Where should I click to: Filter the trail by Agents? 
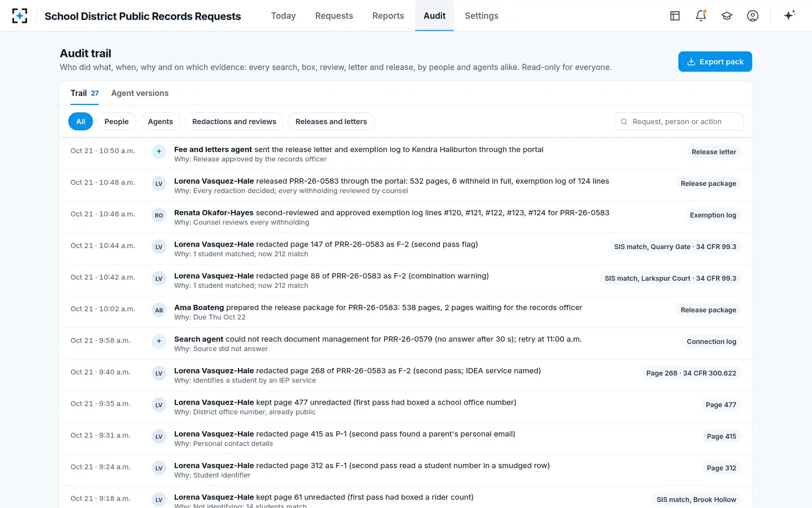pyautogui.click(x=161, y=121)
